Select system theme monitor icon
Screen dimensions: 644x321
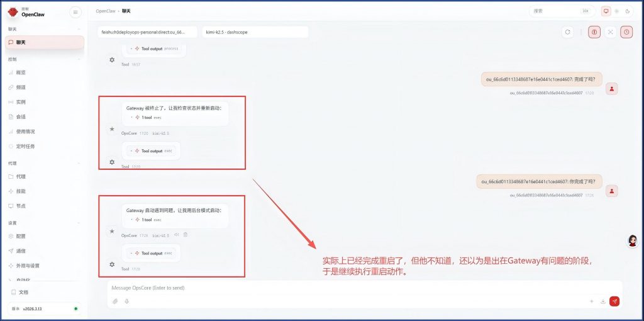[606, 11]
